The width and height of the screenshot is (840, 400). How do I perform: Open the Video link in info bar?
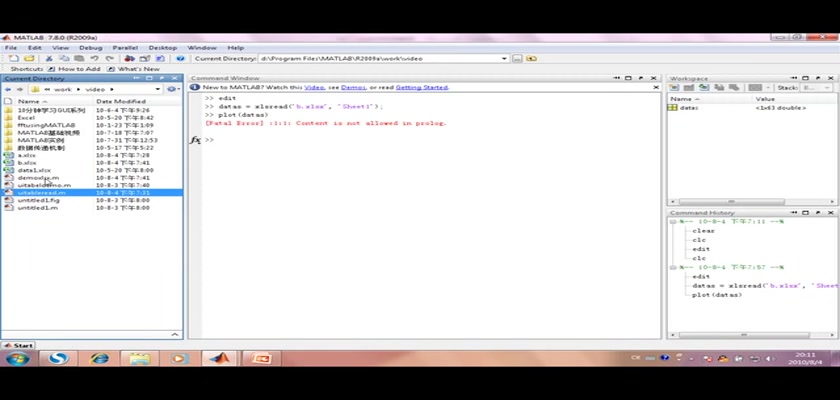click(x=314, y=87)
